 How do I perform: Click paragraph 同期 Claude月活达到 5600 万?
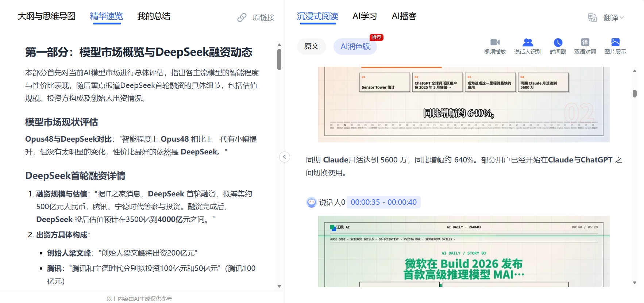(464, 166)
